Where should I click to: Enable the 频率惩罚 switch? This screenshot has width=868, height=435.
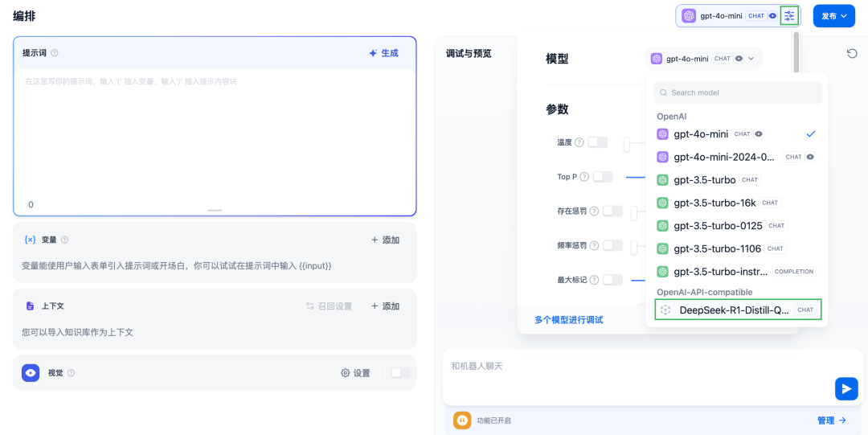click(x=612, y=245)
